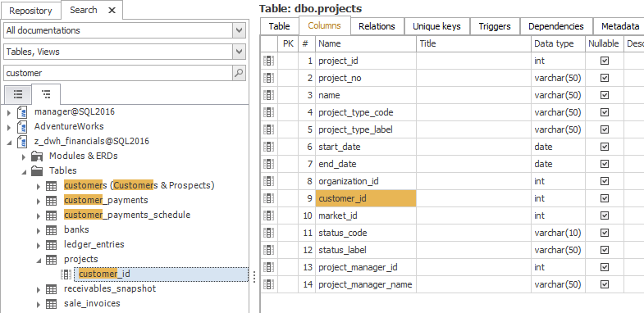Click the column icon in start_date row
The image size is (644, 313).
click(x=268, y=147)
